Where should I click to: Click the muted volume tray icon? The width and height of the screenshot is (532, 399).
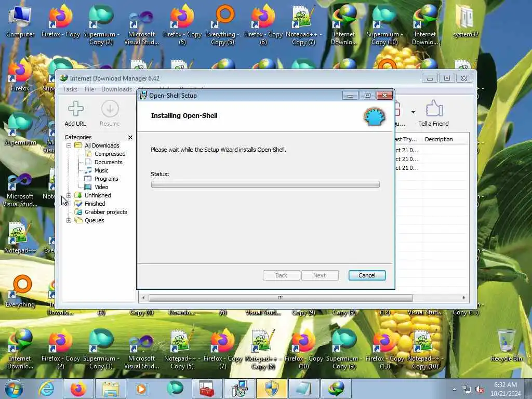480,390
